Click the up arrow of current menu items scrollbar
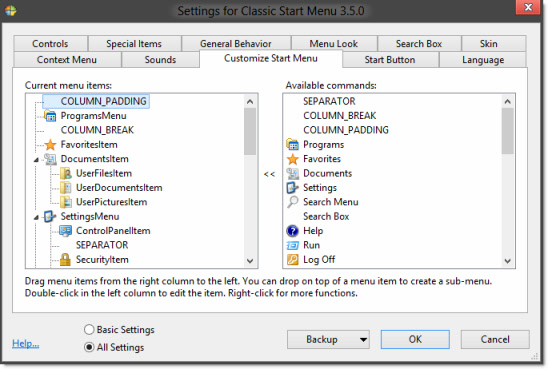 coord(250,102)
